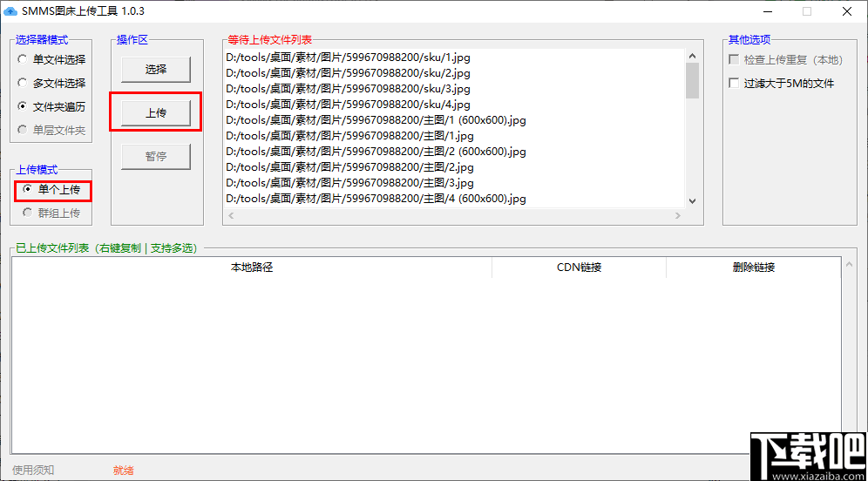868x481 pixels.
Task: Open 使用须知 link in status bar
Action: 33,470
